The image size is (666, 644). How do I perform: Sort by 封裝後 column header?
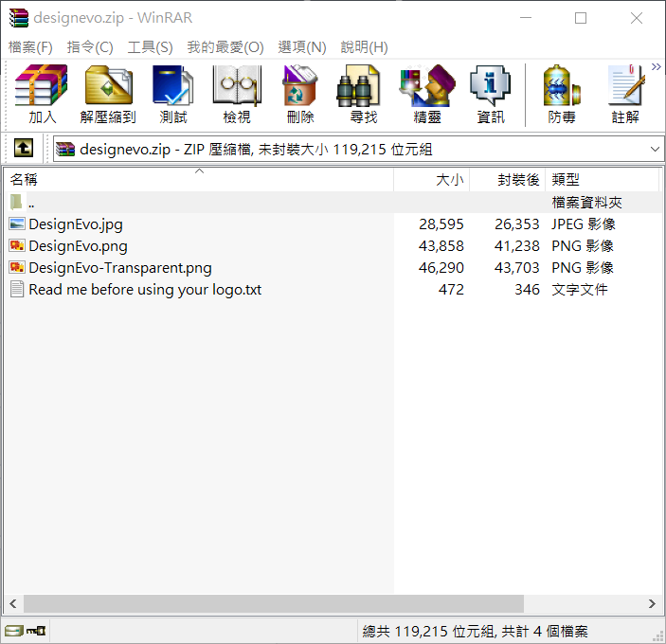[x=507, y=180]
